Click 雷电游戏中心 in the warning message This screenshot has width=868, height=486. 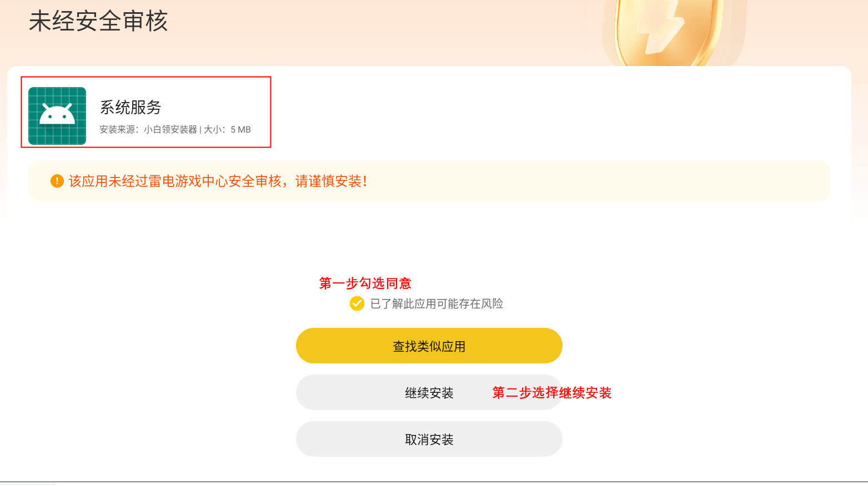click(x=188, y=181)
